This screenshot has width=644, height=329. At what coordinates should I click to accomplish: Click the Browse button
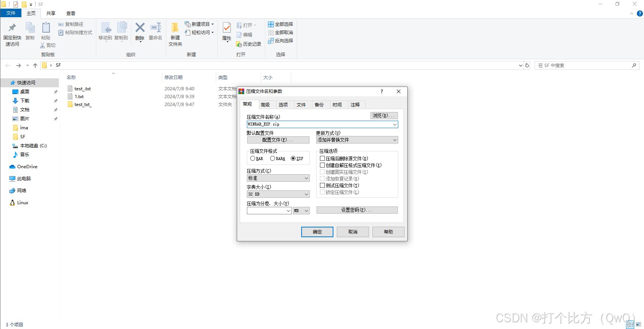[384, 115]
